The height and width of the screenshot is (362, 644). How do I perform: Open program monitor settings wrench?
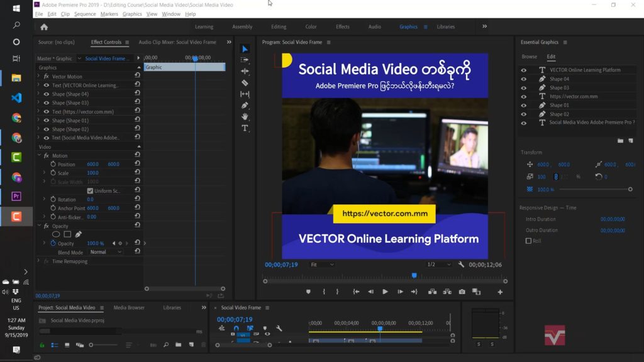pyautogui.click(x=461, y=265)
